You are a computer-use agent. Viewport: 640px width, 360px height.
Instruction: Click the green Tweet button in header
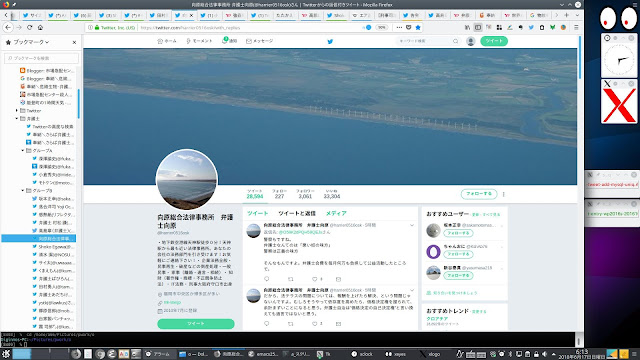click(x=494, y=41)
